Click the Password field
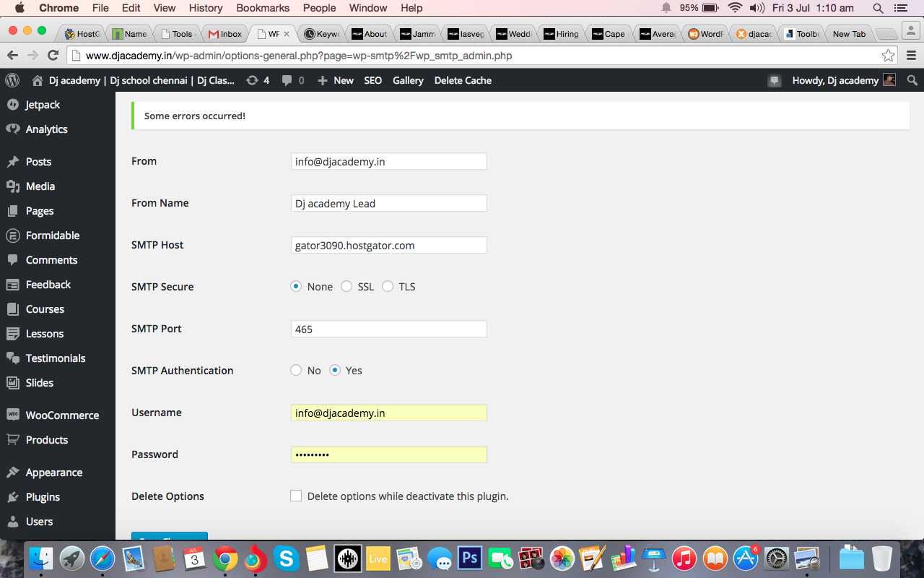 pos(388,454)
